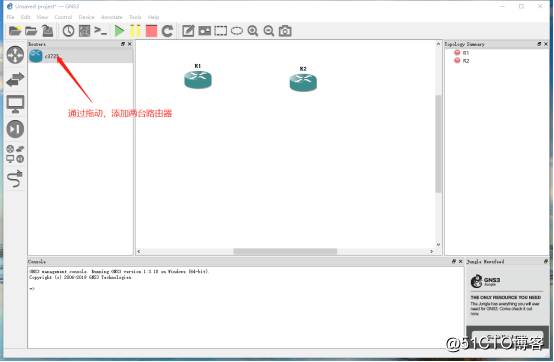Take a screenshot camera icon
Image resolution: width=554 pixels, height=362 pixels.
click(x=285, y=31)
